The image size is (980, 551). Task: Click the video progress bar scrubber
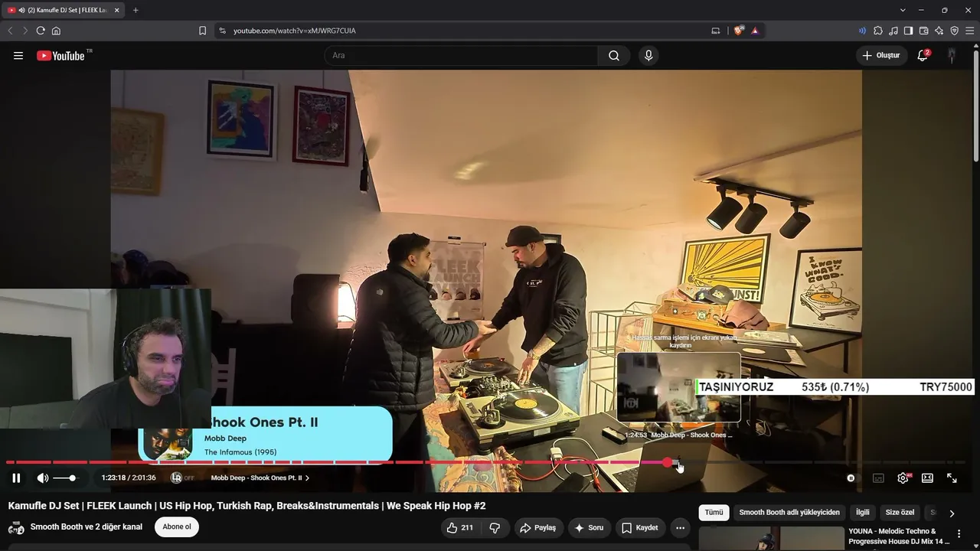tap(668, 462)
